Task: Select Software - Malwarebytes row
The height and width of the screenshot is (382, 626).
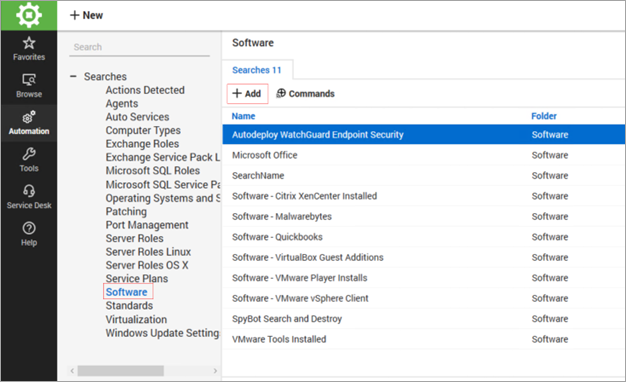Action: coord(424,216)
